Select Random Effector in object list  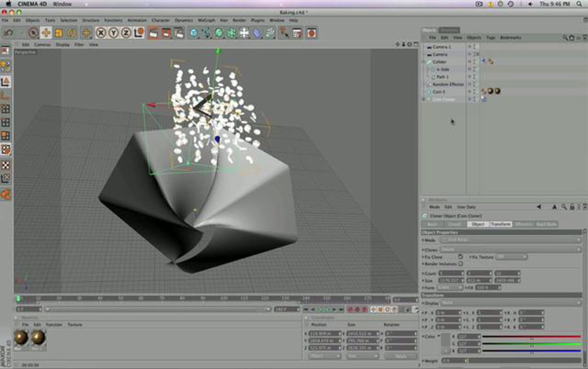click(x=448, y=84)
